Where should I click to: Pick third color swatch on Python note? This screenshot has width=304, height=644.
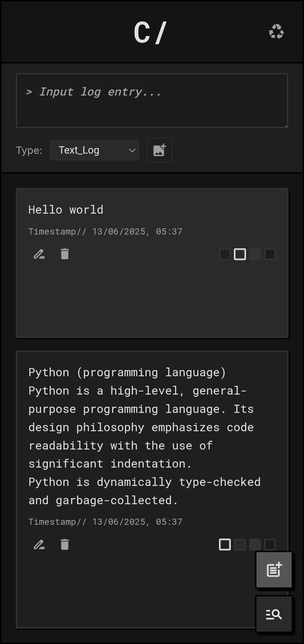(x=255, y=545)
